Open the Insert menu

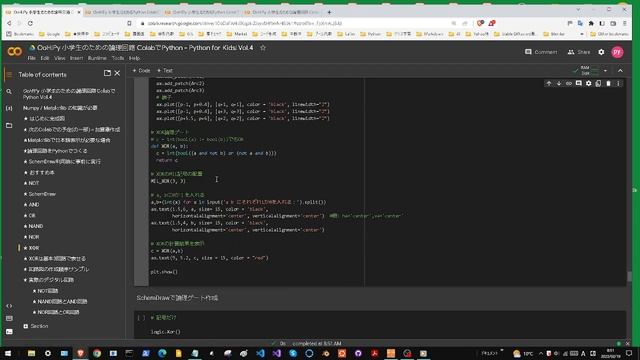point(76,58)
